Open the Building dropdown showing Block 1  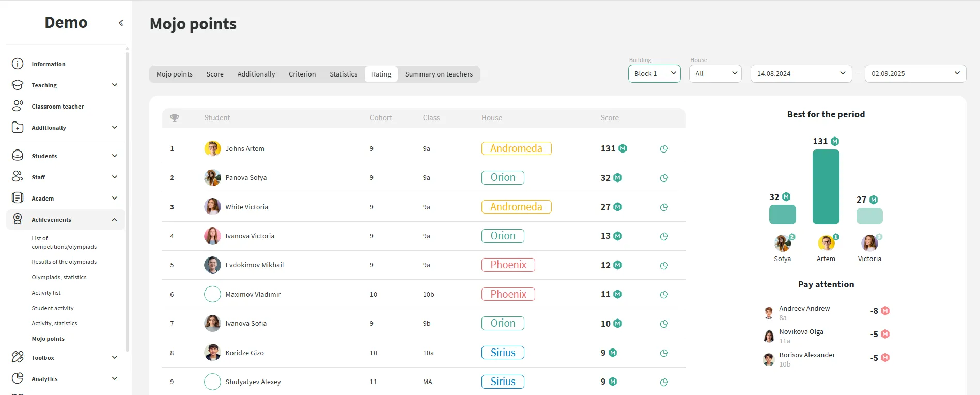point(654,73)
